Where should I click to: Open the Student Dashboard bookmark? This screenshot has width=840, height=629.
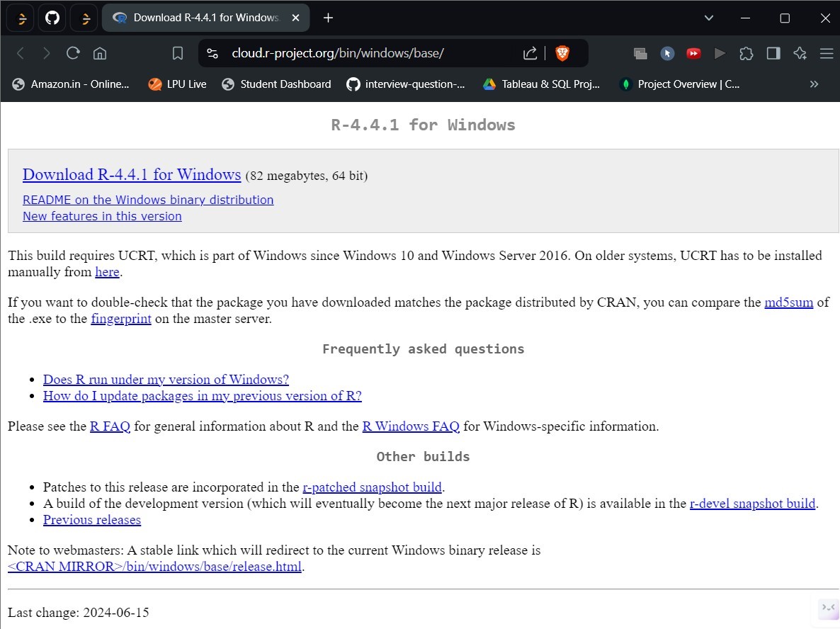276,84
